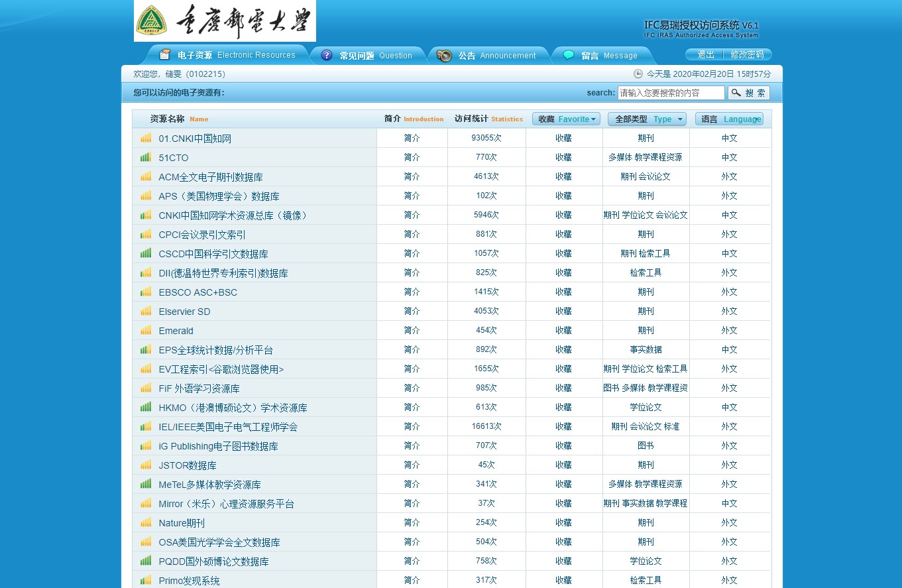902x588 pixels.
Task: Click the 访问统计 Statistics column header
Action: click(488, 119)
